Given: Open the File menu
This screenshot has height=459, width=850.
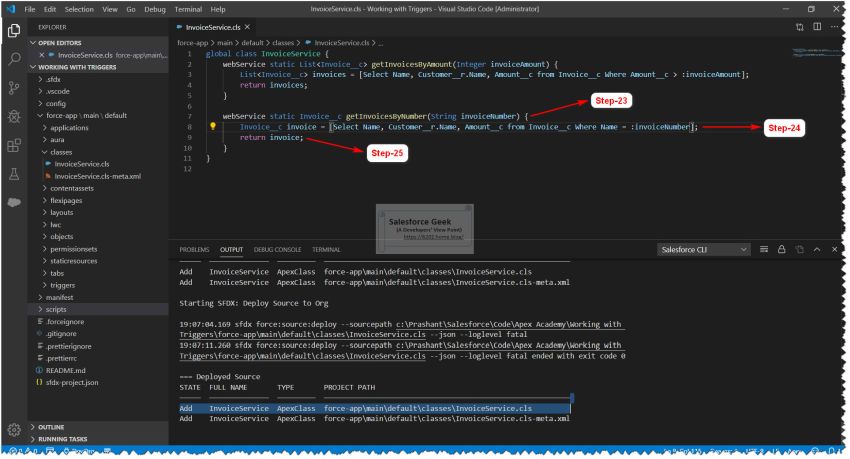Looking at the screenshot, I should pyautogui.click(x=30, y=9).
